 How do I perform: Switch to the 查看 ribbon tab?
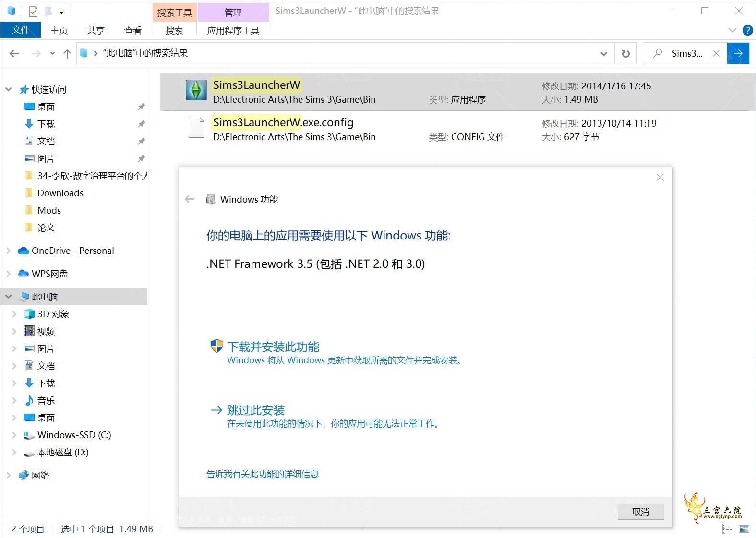click(x=133, y=30)
